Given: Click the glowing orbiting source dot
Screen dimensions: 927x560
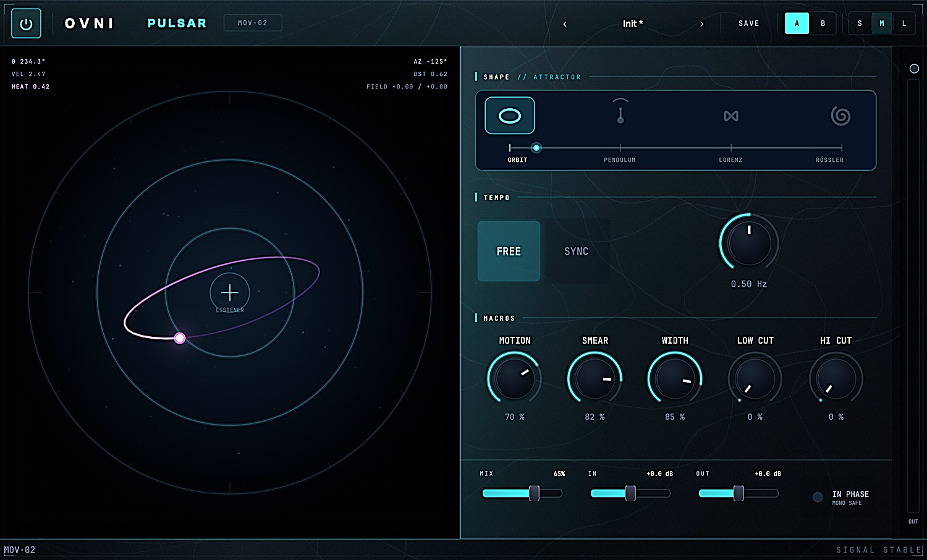Looking at the screenshot, I should coord(180,338).
